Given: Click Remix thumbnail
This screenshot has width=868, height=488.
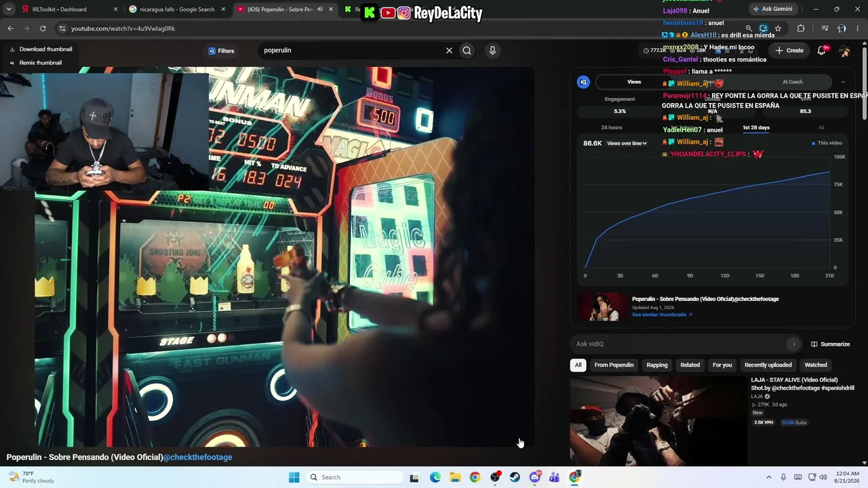Looking at the screenshot, I should point(36,63).
